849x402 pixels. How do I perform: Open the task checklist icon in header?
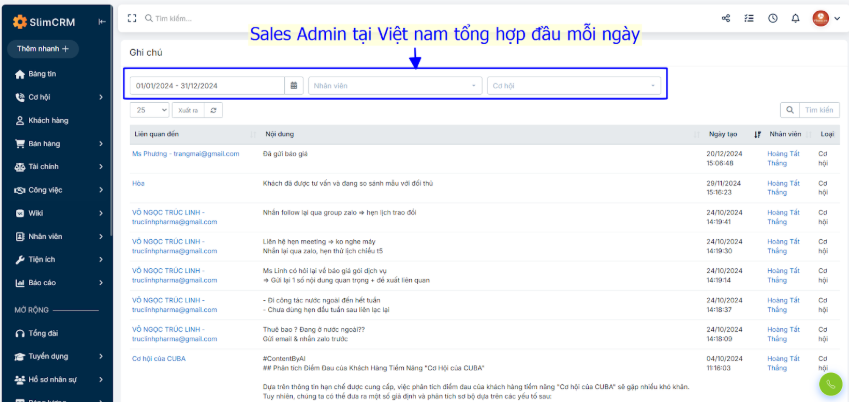tap(749, 18)
